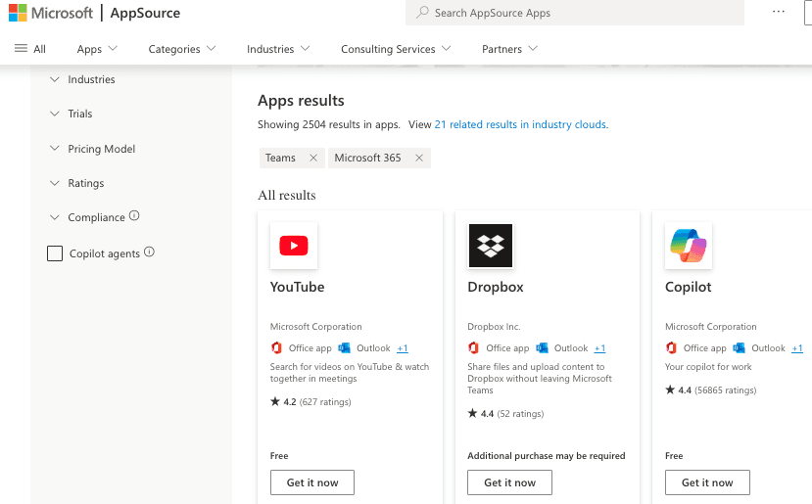
Task: Open the Apps dropdown menu
Action: click(97, 49)
